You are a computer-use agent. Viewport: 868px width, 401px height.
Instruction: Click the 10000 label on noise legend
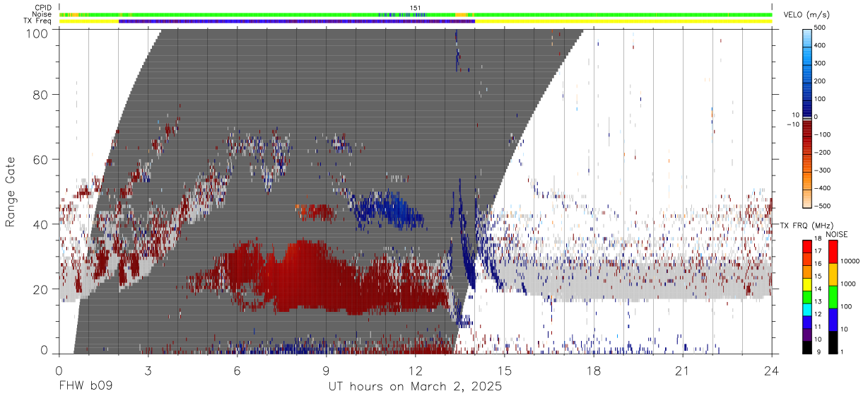tap(850, 261)
